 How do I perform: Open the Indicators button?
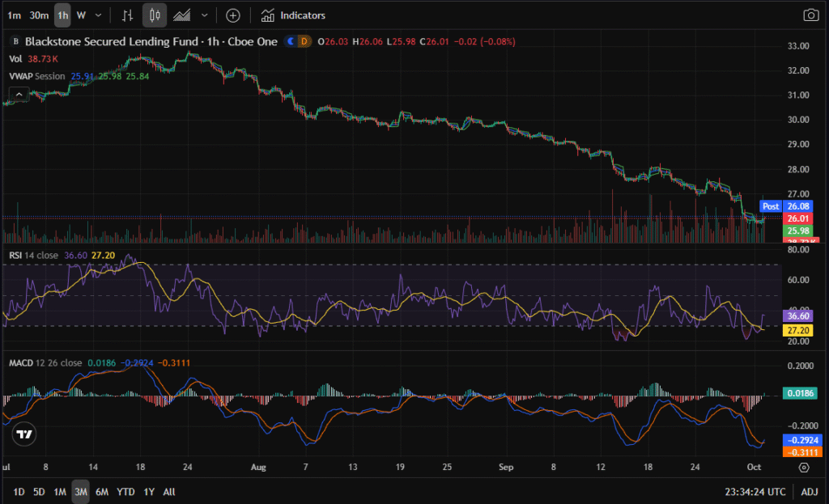293,15
